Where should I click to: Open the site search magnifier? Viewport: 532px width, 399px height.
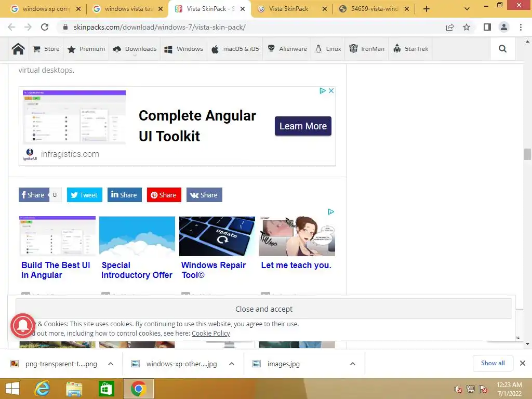tap(502, 49)
